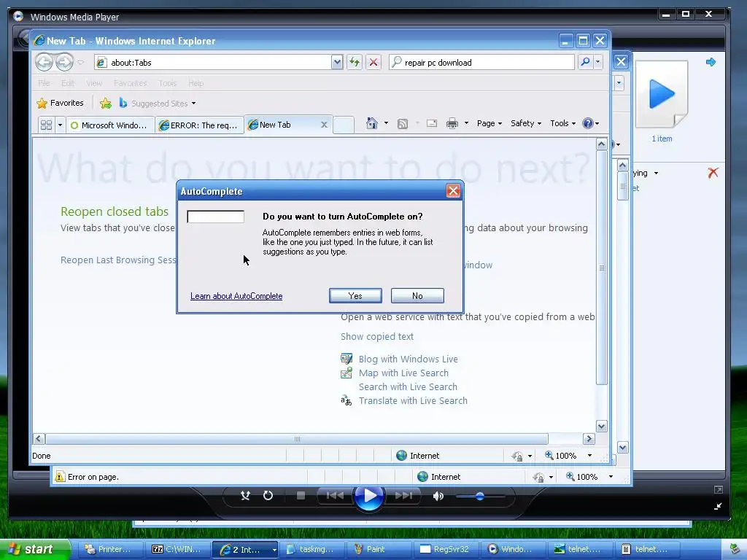Mute Media Player with speaker icon
The height and width of the screenshot is (560, 747).
(x=438, y=496)
